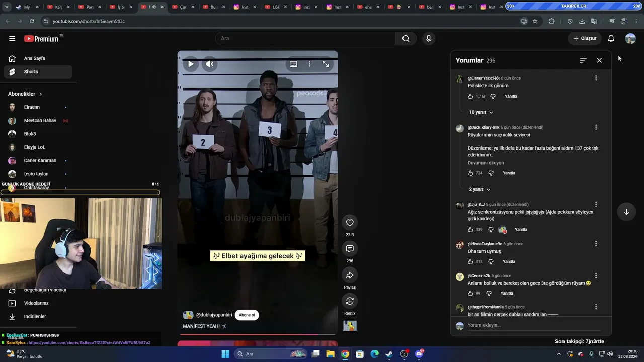
Task: Click the address bar URL
Action: 89,21
